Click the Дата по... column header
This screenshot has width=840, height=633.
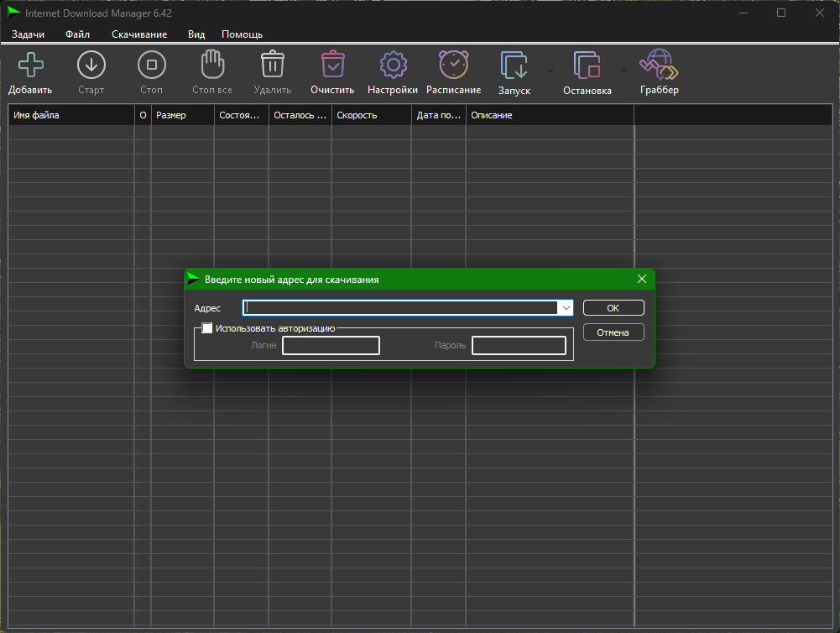[439, 115]
